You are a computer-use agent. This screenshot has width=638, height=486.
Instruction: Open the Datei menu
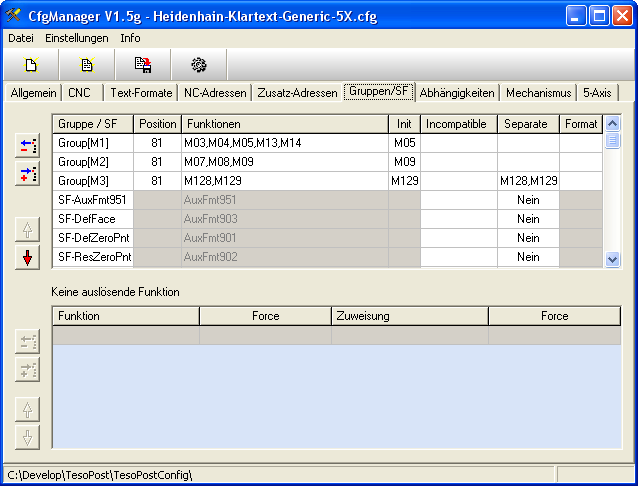(20, 38)
